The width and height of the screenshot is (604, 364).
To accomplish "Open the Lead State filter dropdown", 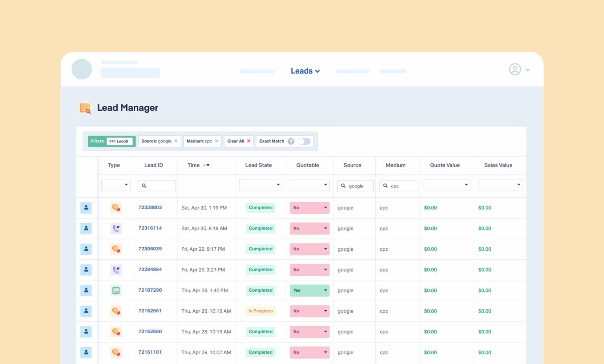I will 278,185.
